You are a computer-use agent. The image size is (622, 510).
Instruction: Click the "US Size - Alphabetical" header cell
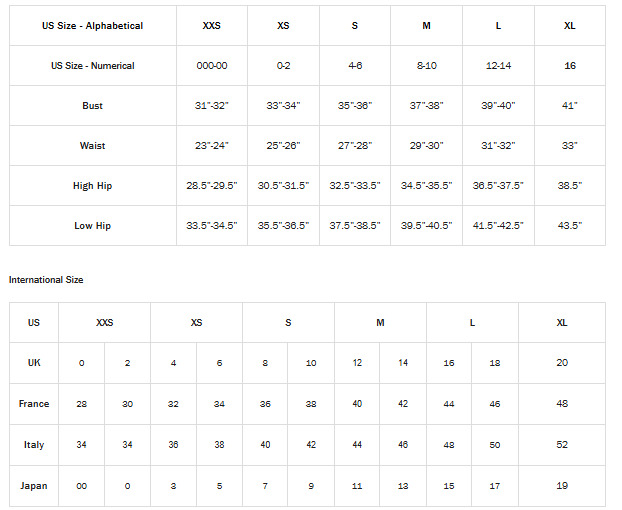click(92, 26)
